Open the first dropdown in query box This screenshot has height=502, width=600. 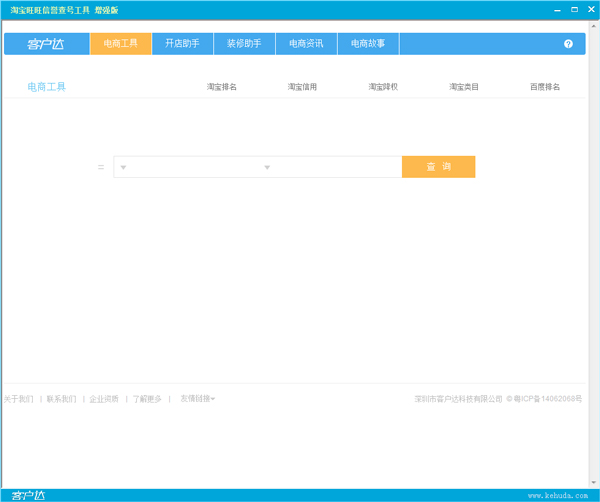123,167
